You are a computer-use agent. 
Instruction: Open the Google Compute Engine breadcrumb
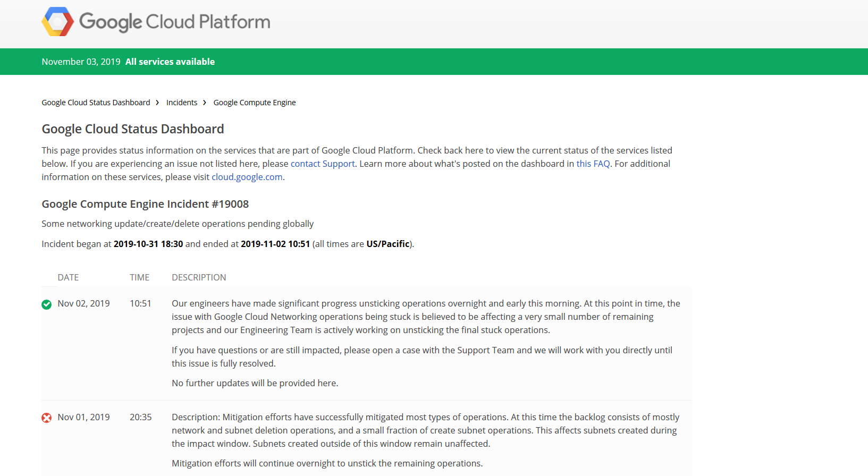255,103
